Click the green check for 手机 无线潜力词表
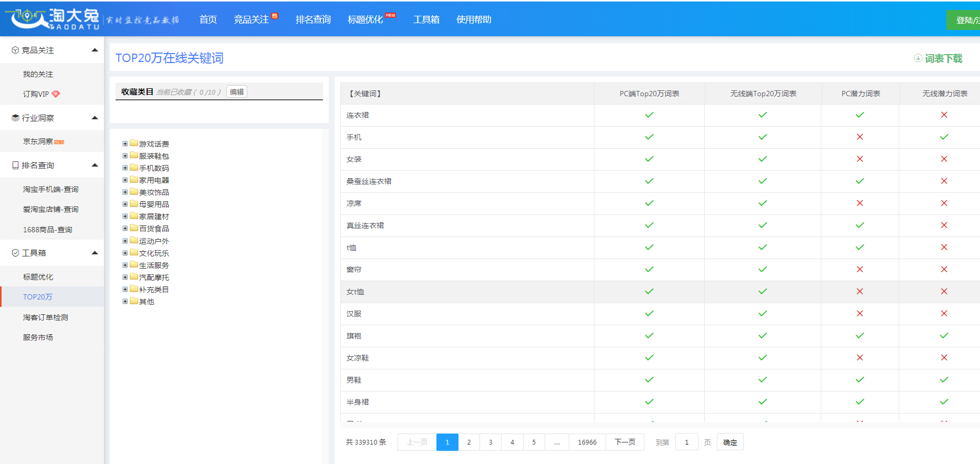The height and width of the screenshot is (464, 980). [x=944, y=137]
